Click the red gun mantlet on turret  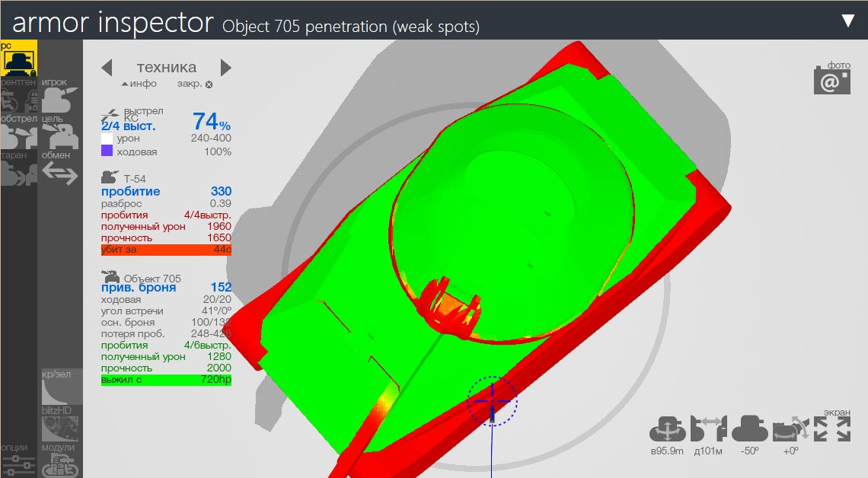coord(449,309)
